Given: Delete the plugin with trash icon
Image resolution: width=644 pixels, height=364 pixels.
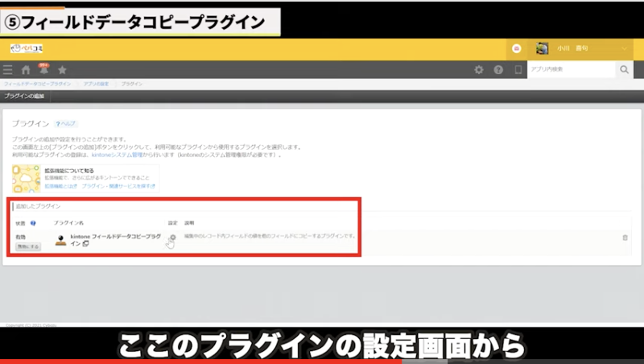Looking at the screenshot, I should pyautogui.click(x=625, y=238).
